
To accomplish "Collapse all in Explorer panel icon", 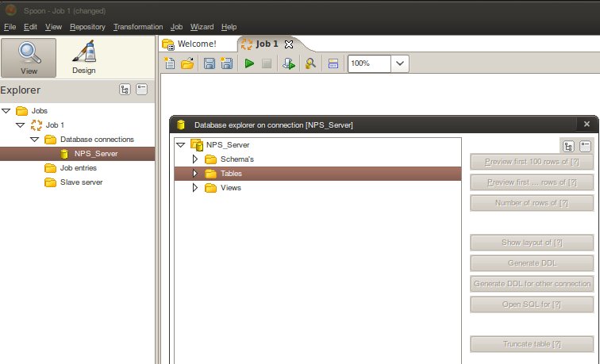I will pos(141,90).
